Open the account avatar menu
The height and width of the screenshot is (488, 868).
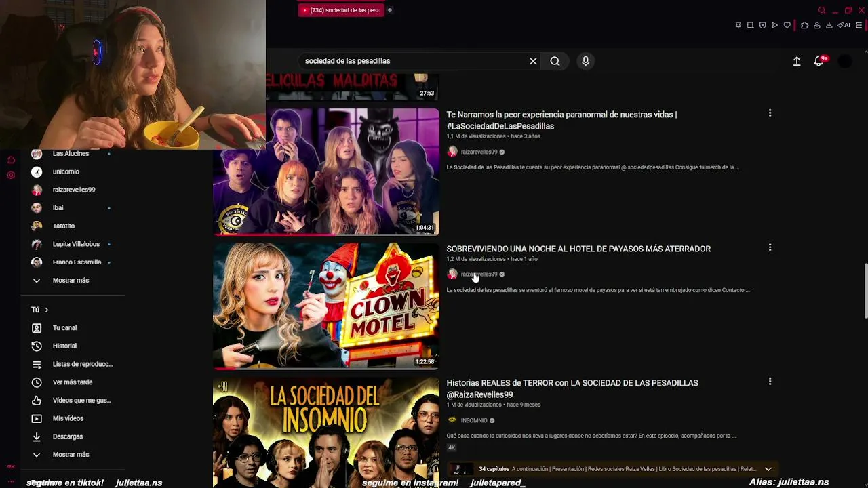tap(845, 61)
